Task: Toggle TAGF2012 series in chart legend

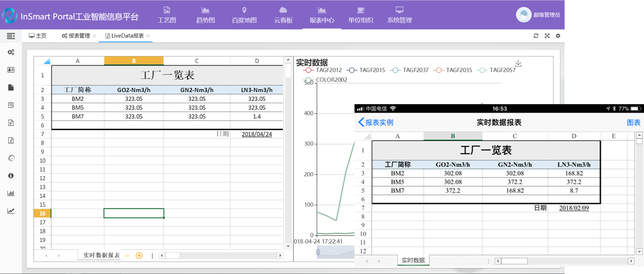Action: (x=322, y=70)
